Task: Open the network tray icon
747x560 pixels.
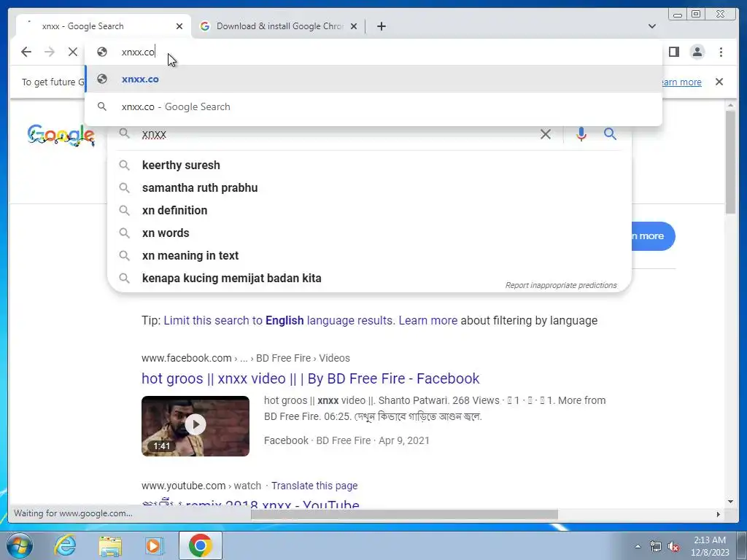Action: pyautogui.click(x=656, y=546)
